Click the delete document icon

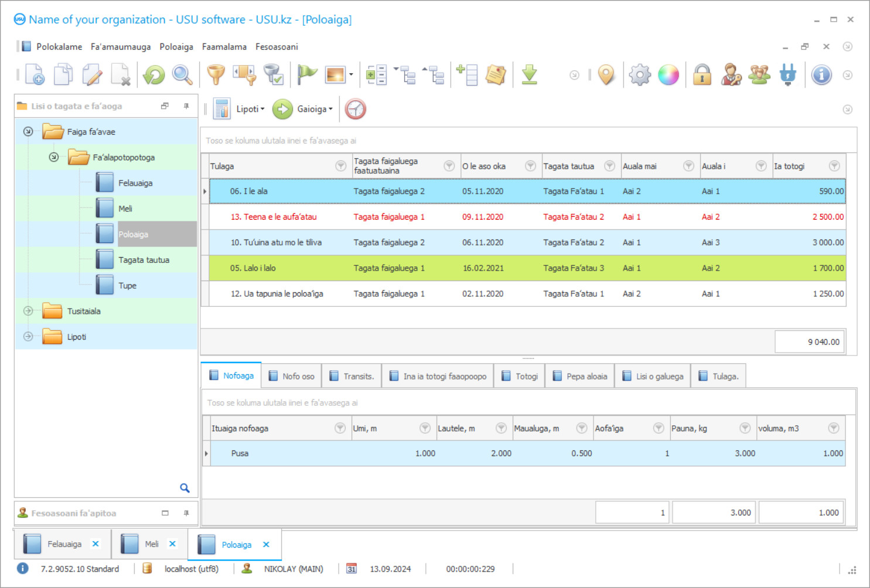tap(121, 74)
